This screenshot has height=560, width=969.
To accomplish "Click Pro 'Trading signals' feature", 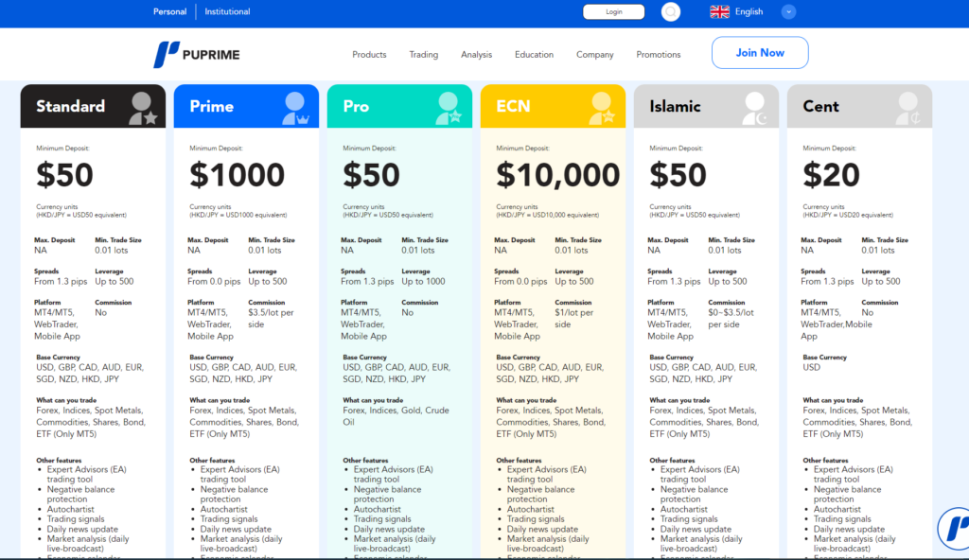I will (382, 519).
